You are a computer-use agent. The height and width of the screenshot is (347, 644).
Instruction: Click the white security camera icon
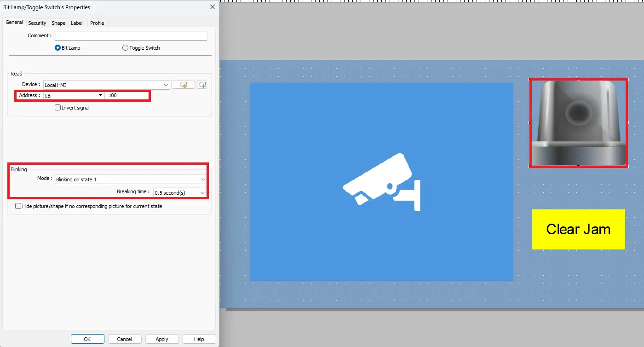382,182
